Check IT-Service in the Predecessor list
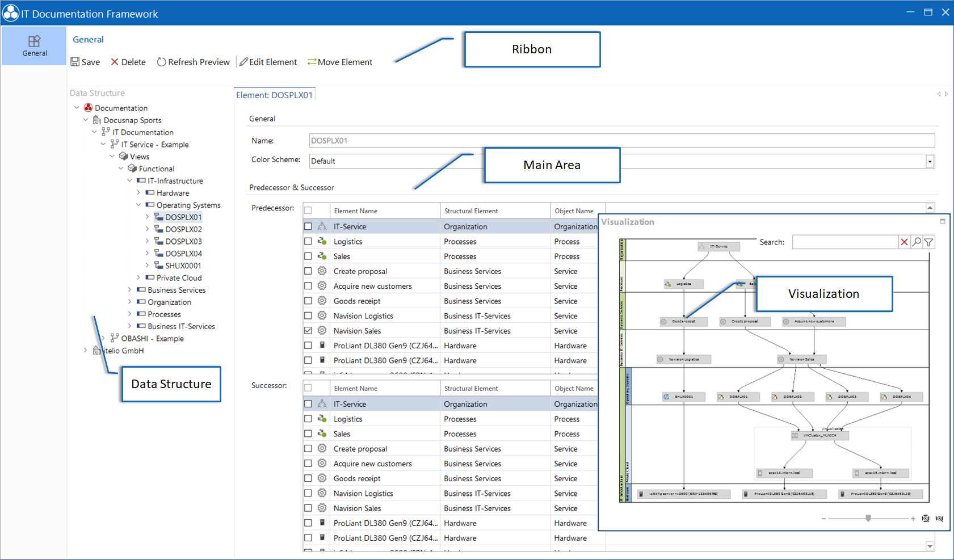The image size is (954, 560). click(x=308, y=226)
